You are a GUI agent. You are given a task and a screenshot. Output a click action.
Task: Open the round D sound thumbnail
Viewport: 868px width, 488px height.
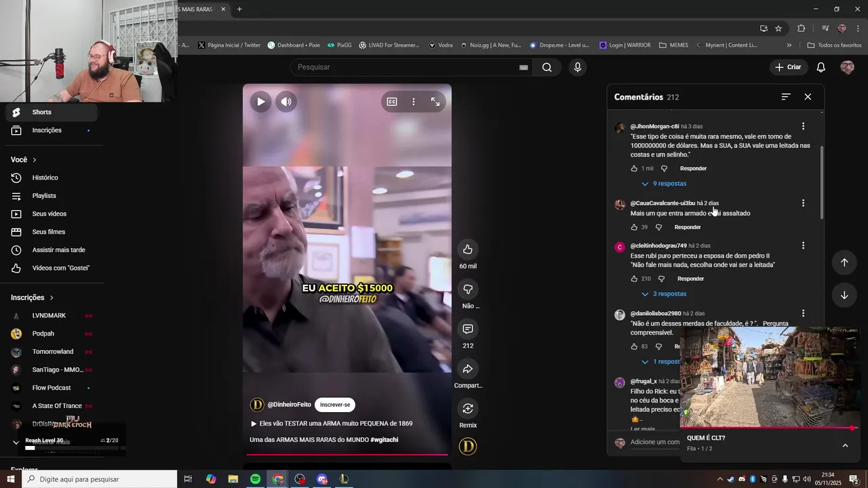click(468, 447)
